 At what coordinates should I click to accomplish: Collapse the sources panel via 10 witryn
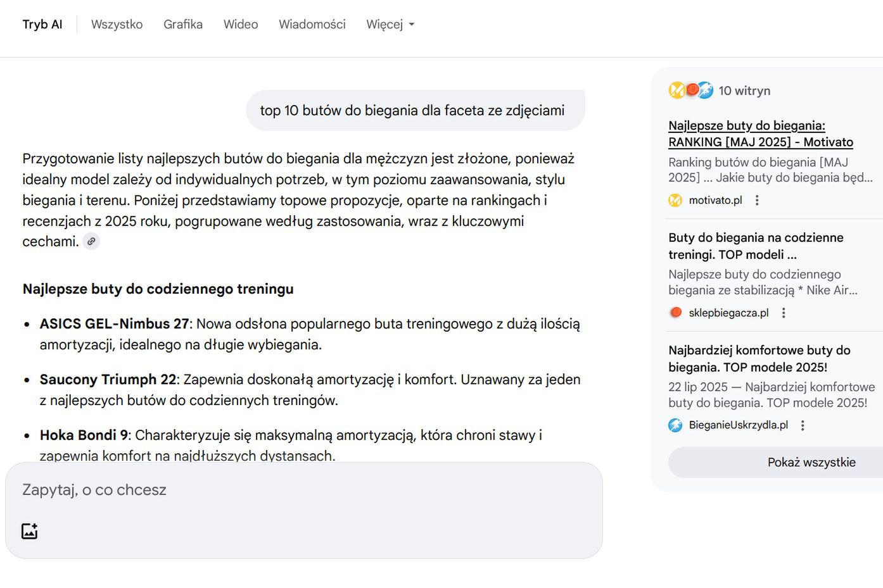click(744, 91)
